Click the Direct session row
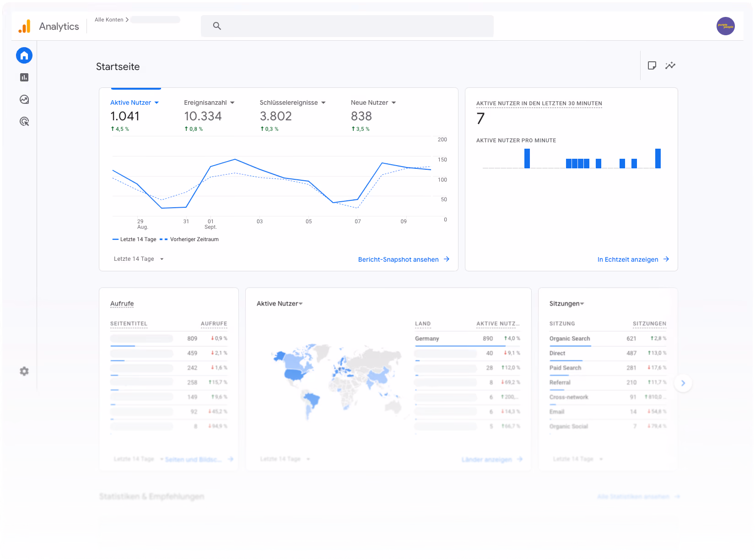The width and height of the screenshot is (755, 560). coord(608,353)
